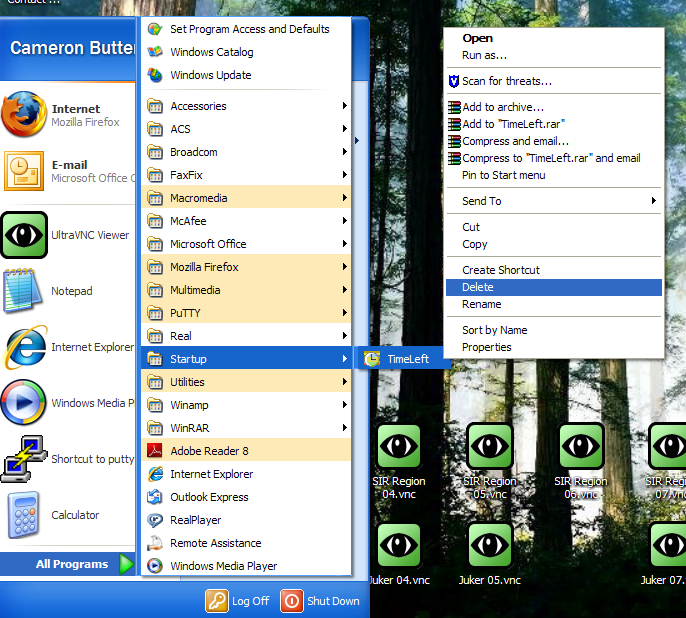Expand the McAfee folder submenu
The width and height of the screenshot is (686, 618).
click(x=246, y=221)
